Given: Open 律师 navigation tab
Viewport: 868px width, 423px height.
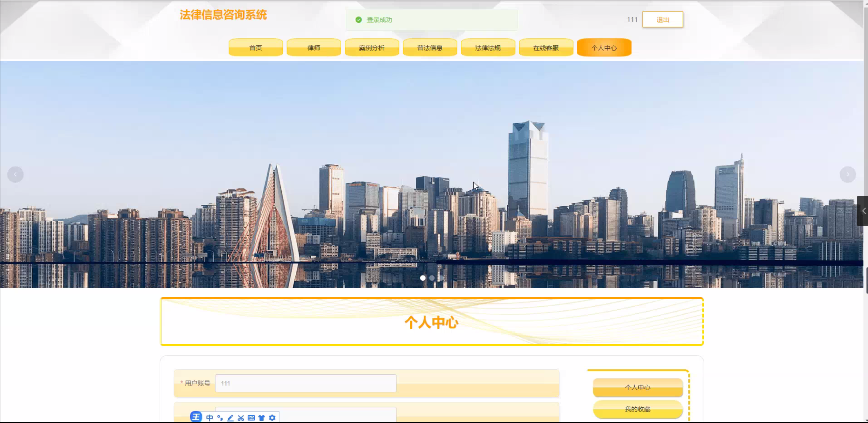Looking at the screenshot, I should pyautogui.click(x=314, y=48).
